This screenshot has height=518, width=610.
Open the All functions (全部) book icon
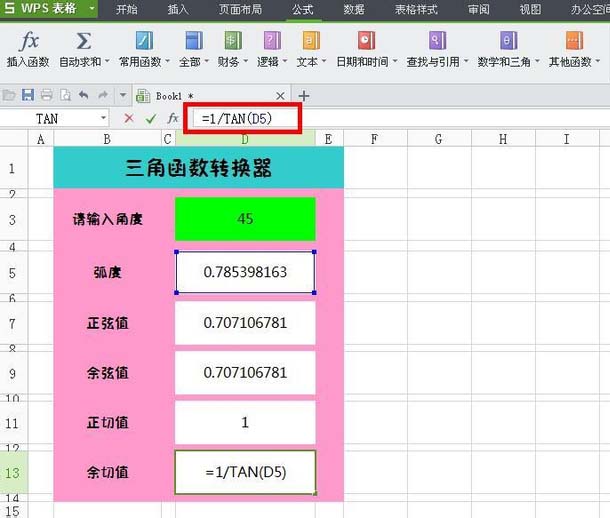click(x=194, y=40)
